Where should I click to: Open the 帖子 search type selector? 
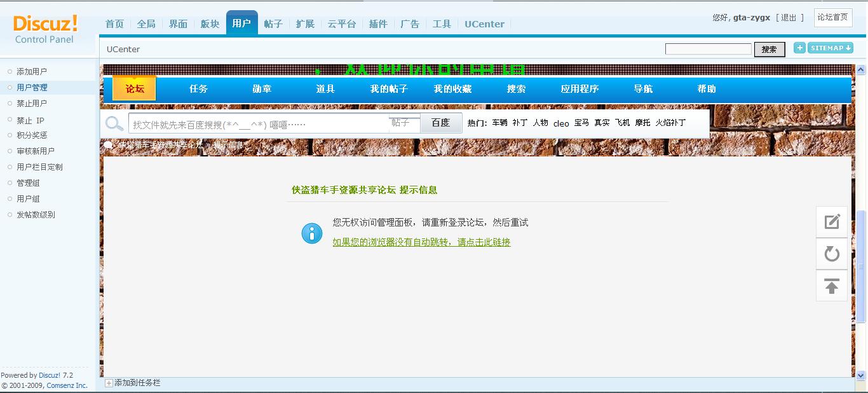[404, 123]
